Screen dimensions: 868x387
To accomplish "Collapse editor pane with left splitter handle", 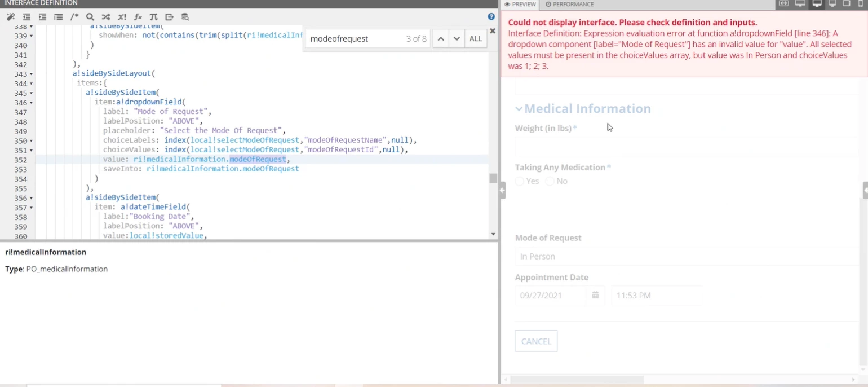I will 502,191.
